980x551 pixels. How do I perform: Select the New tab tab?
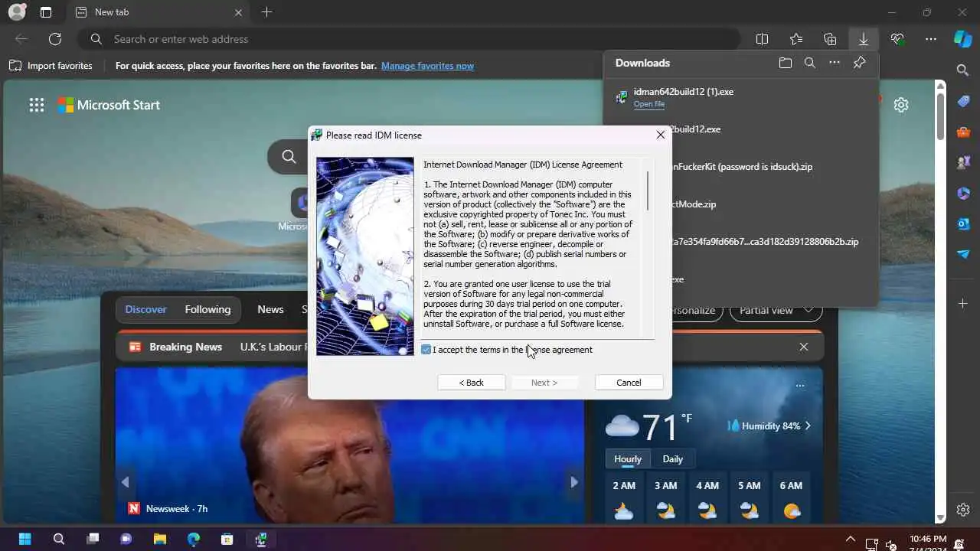pyautogui.click(x=157, y=12)
